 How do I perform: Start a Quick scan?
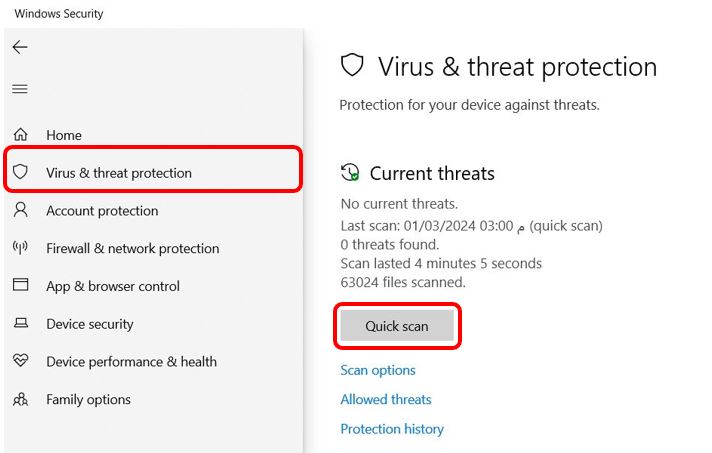[397, 326]
